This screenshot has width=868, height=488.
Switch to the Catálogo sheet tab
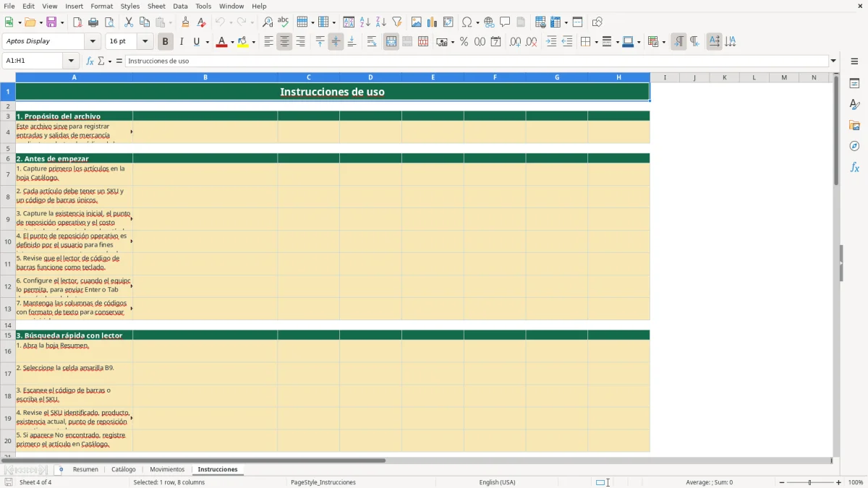[x=124, y=469]
